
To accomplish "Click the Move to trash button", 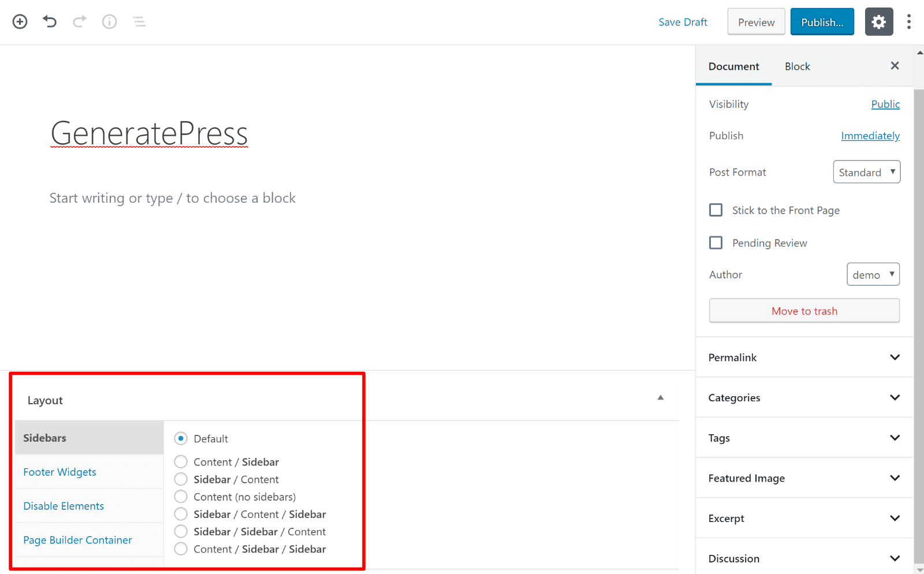I will click(x=804, y=311).
